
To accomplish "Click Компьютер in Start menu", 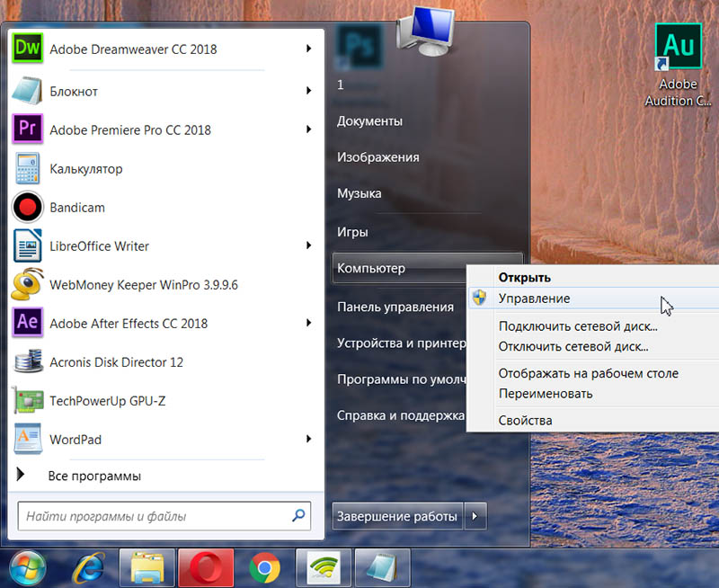I will [399, 268].
